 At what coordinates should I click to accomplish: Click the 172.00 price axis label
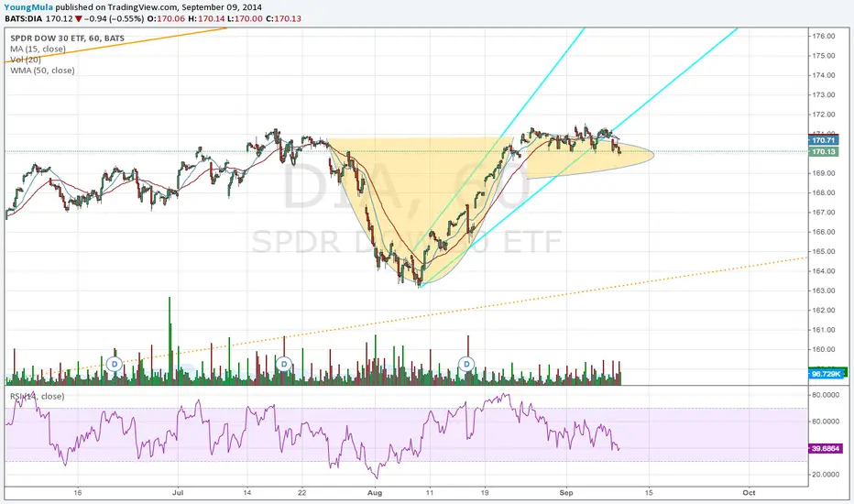[824, 115]
